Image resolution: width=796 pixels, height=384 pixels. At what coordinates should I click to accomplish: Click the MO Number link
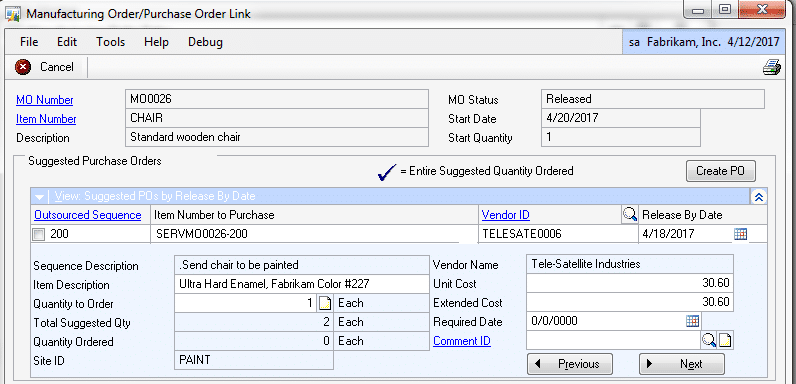45,100
